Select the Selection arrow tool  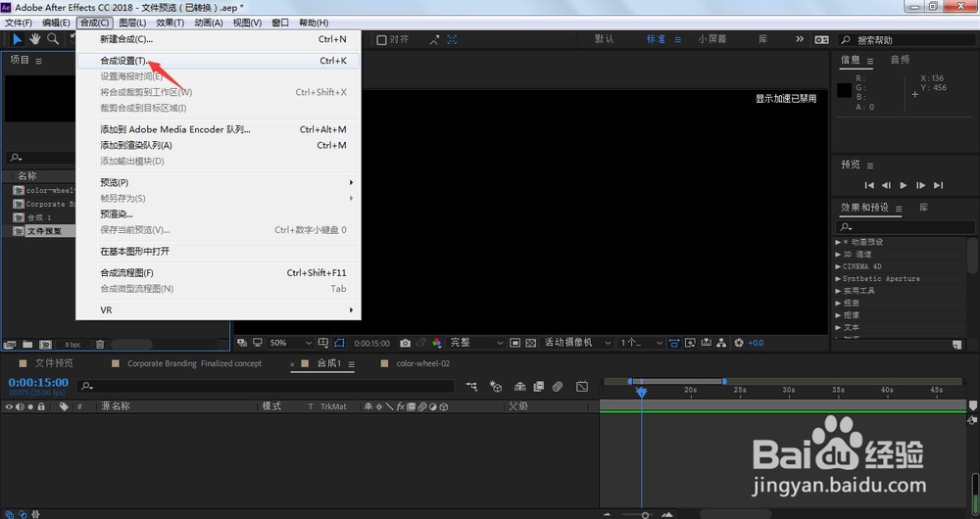pos(18,39)
